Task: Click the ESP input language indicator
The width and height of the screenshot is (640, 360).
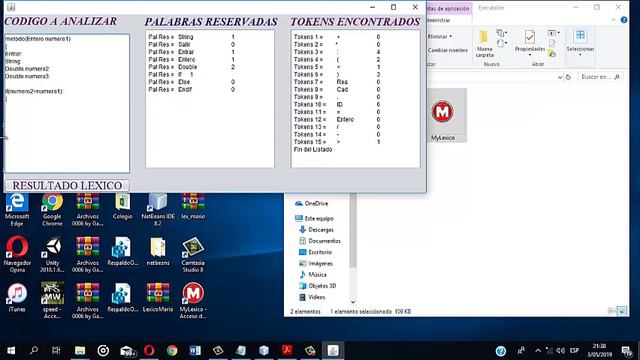Action: pos(574,351)
